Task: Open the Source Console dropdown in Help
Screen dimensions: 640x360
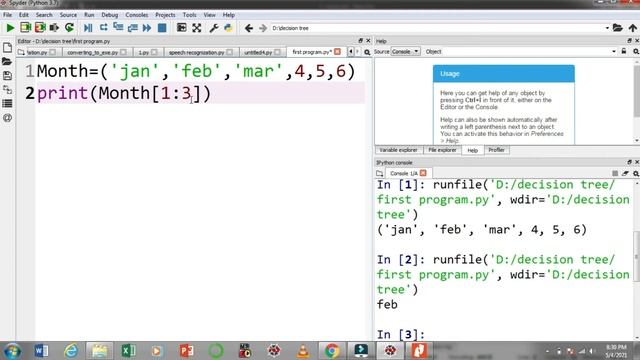Action: pos(405,51)
